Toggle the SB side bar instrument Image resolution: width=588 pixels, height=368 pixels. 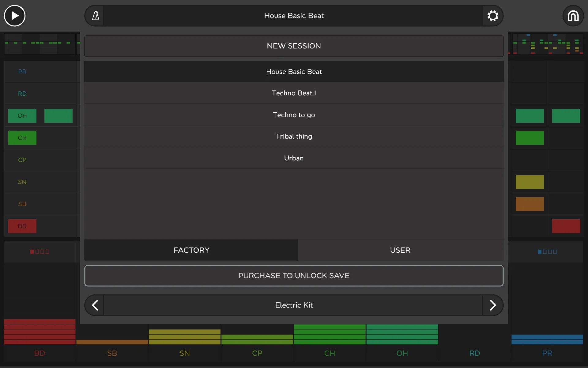pyautogui.click(x=22, y=204)
